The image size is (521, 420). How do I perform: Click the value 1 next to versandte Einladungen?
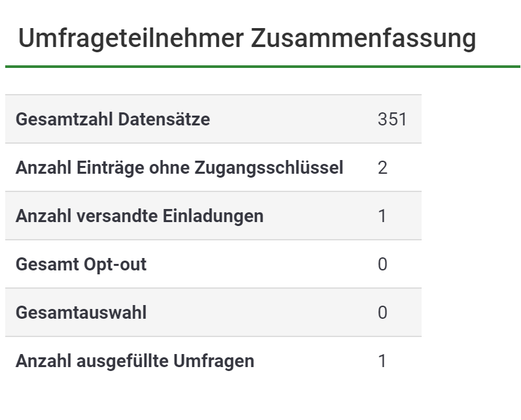point(382,216)
